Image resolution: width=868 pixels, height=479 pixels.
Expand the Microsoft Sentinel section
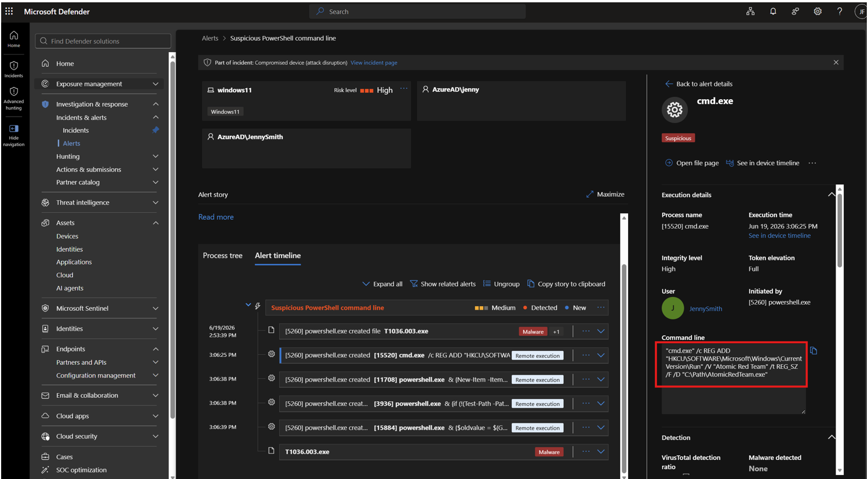155,309
